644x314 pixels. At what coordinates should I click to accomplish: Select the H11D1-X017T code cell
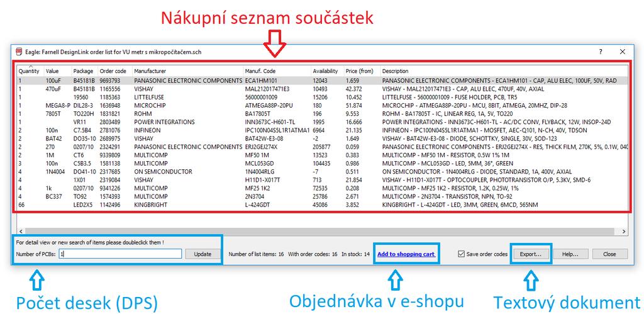[x=262, y=179]
